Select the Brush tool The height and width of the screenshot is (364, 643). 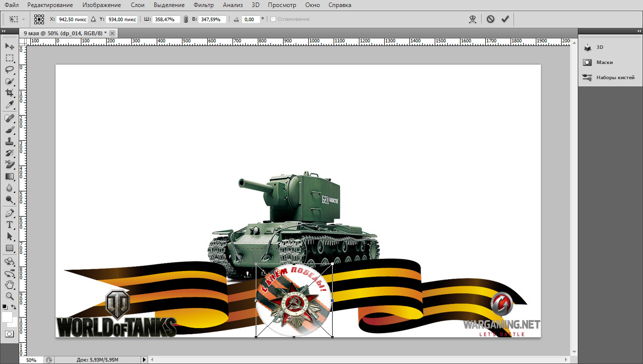point(9,130)
